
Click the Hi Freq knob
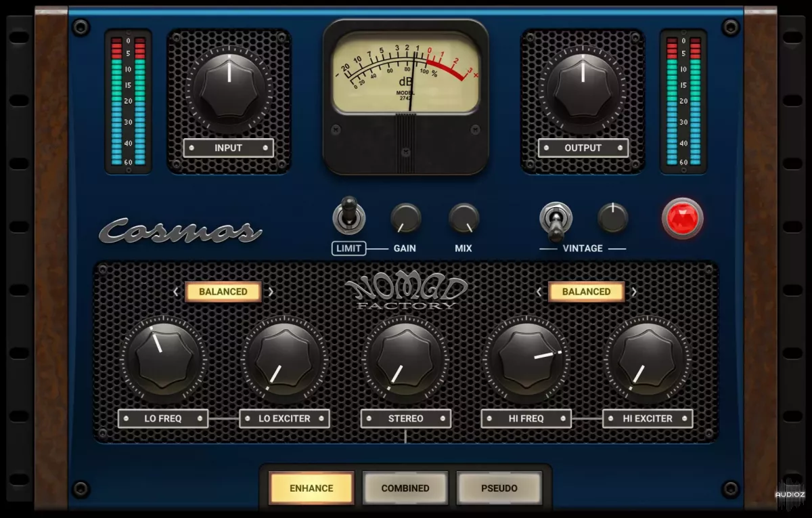click(526, 358)
